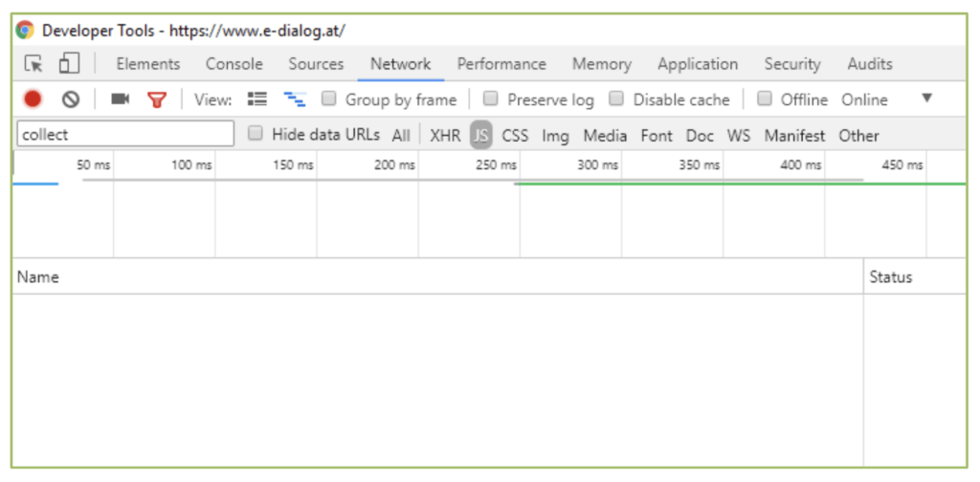Viewport: 980px width, 482px height.
Task: Click the filter text field containing collect
Action: [x=124, y=135]
